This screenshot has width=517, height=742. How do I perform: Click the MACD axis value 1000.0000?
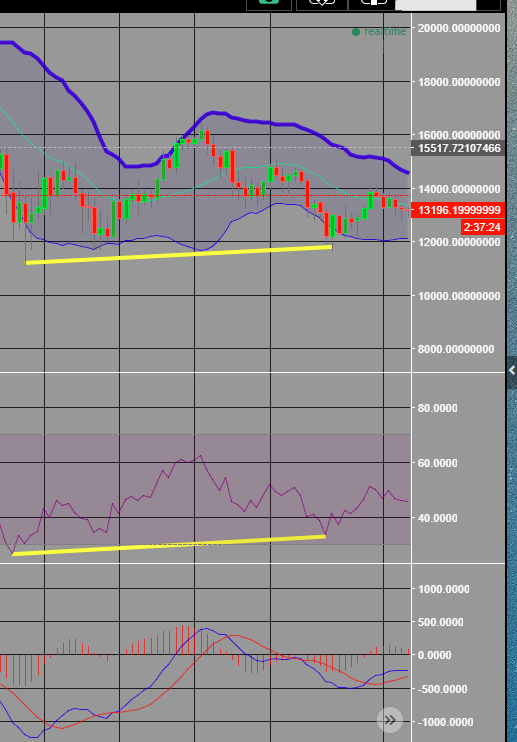(x=444, y=589)
